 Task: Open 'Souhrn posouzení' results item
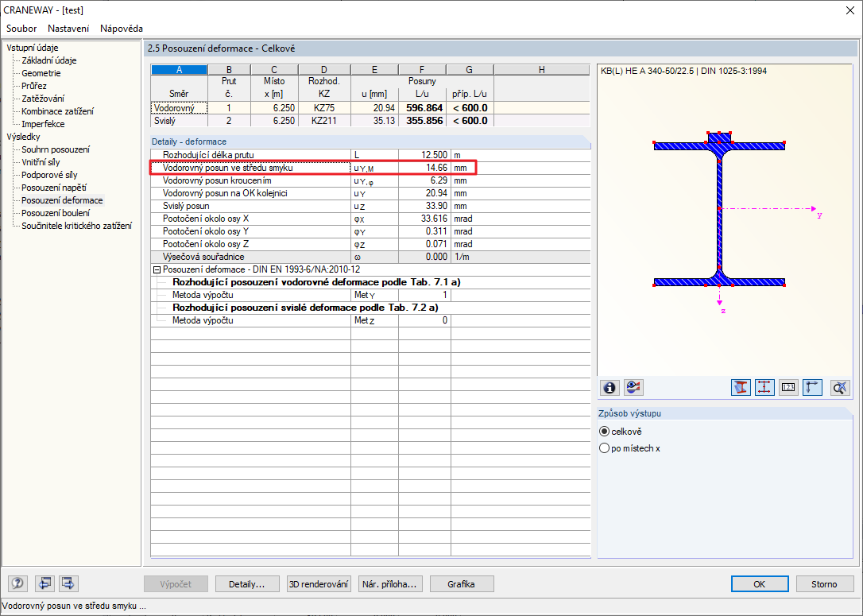(x=56, y=149)
